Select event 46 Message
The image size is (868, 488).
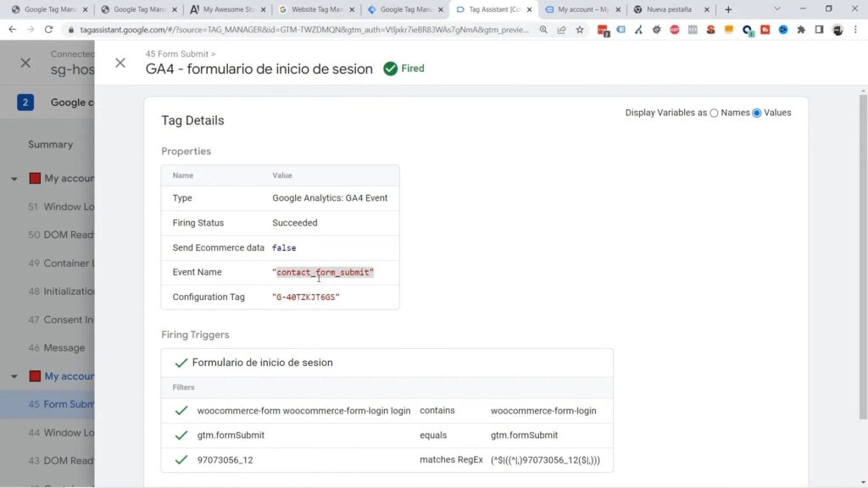[x=57, y=348]
